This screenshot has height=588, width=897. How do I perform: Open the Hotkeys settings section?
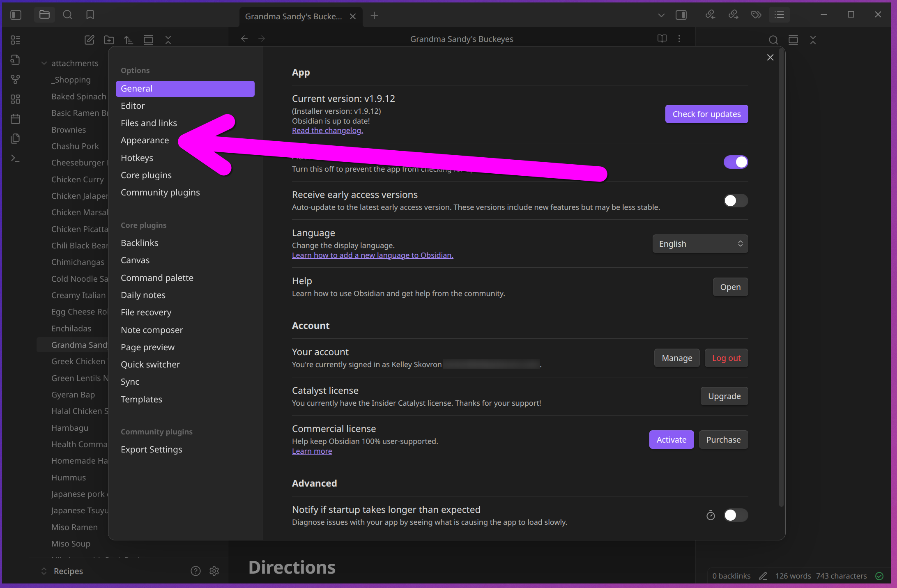(x=137, y=158)
